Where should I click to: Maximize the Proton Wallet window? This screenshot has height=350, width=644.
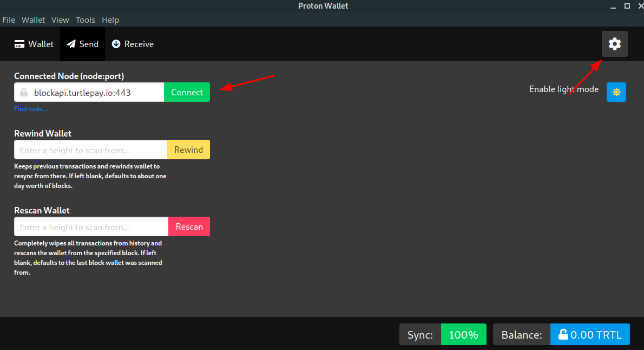[627, 6]
